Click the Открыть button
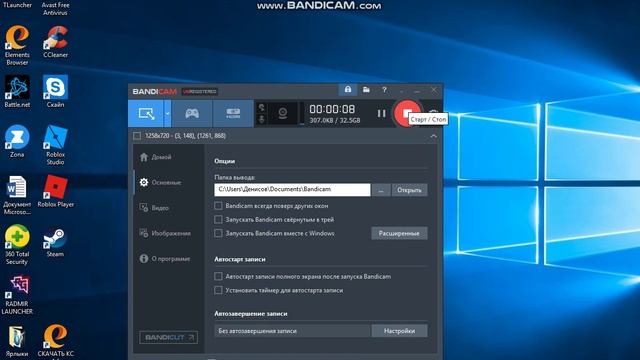Screen dimensions: 640x360 [x=409, y=190]
